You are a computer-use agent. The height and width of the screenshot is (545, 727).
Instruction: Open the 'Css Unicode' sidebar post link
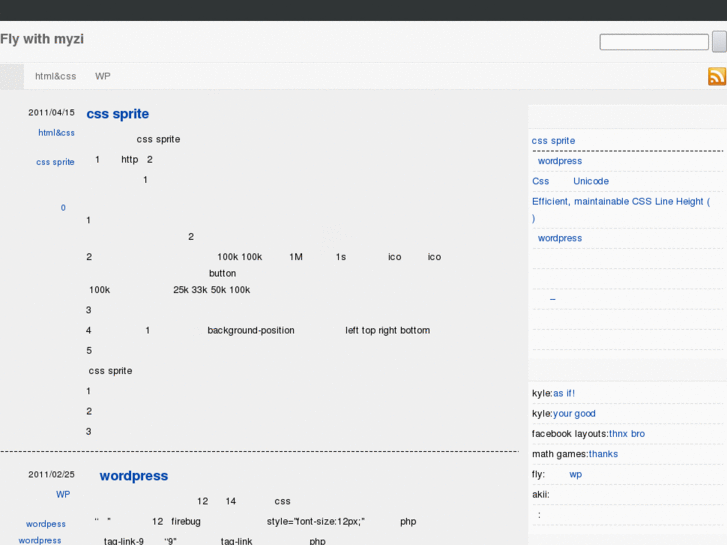(570, 181)
